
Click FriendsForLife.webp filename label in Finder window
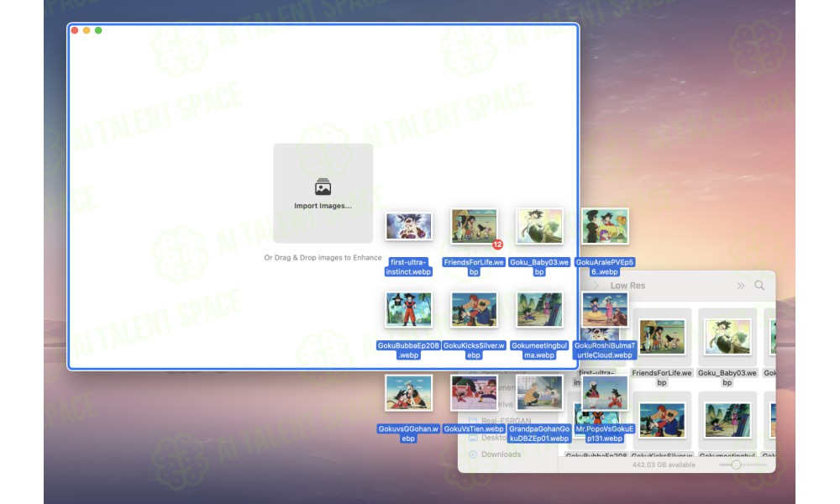(662, 378)
